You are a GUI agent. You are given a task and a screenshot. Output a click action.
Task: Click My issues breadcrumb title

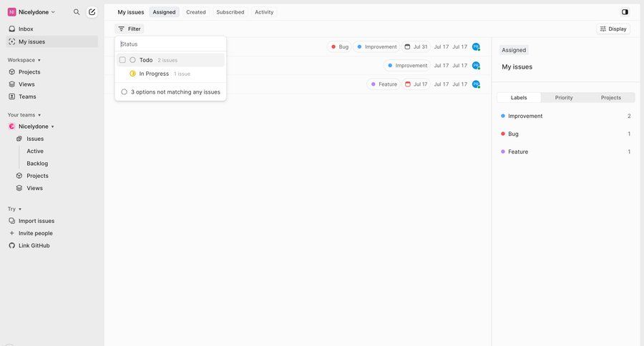(x=131, y=12)
